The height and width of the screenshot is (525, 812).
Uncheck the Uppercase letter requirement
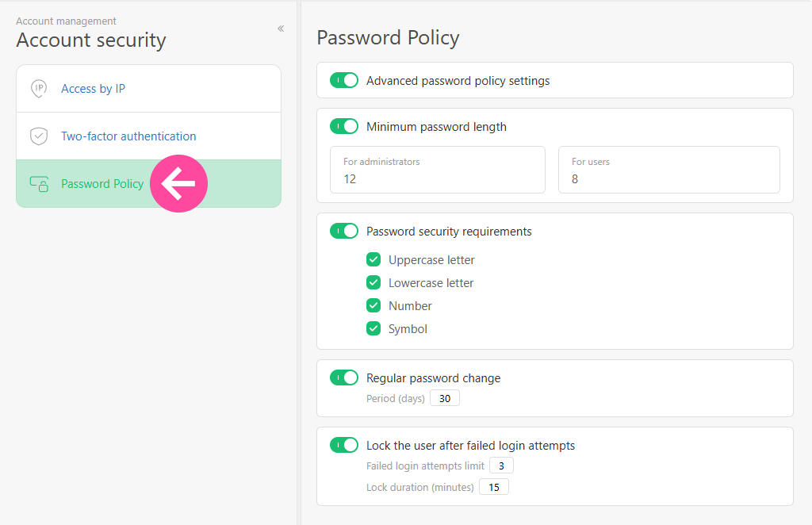373,260
